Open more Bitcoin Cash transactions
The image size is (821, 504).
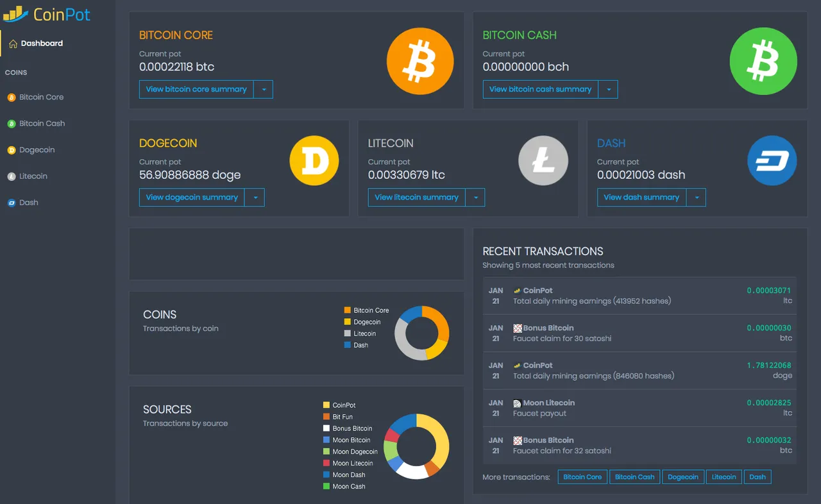(634, 477)
